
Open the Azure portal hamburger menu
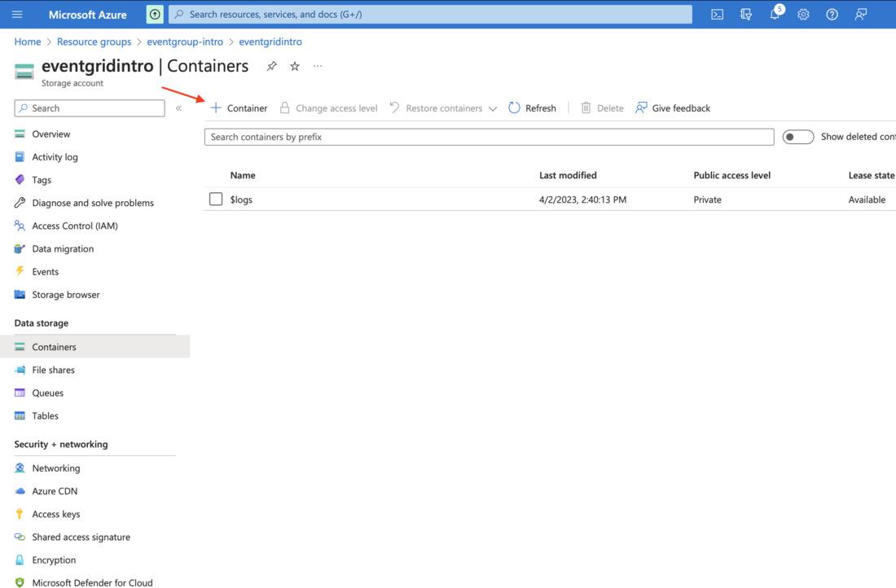[17, 15]
